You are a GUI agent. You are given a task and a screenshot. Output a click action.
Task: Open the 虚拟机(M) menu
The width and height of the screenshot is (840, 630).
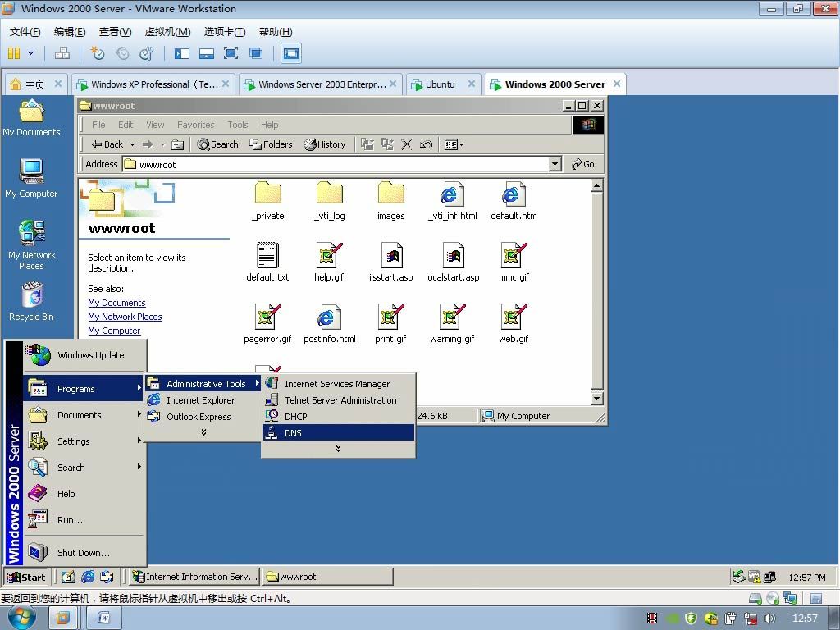click(167, 32)
